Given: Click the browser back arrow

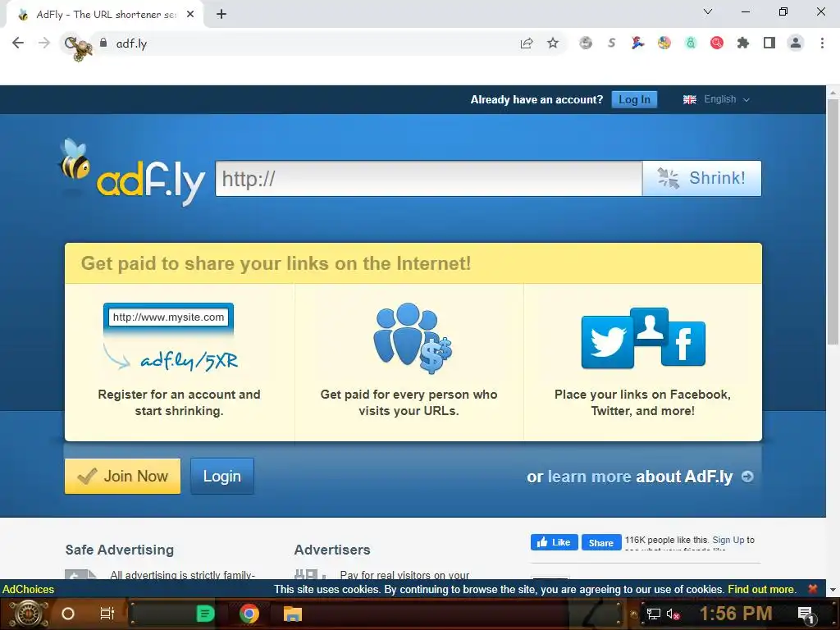Looking at the screenshot, I should click(x=18, y=43).
